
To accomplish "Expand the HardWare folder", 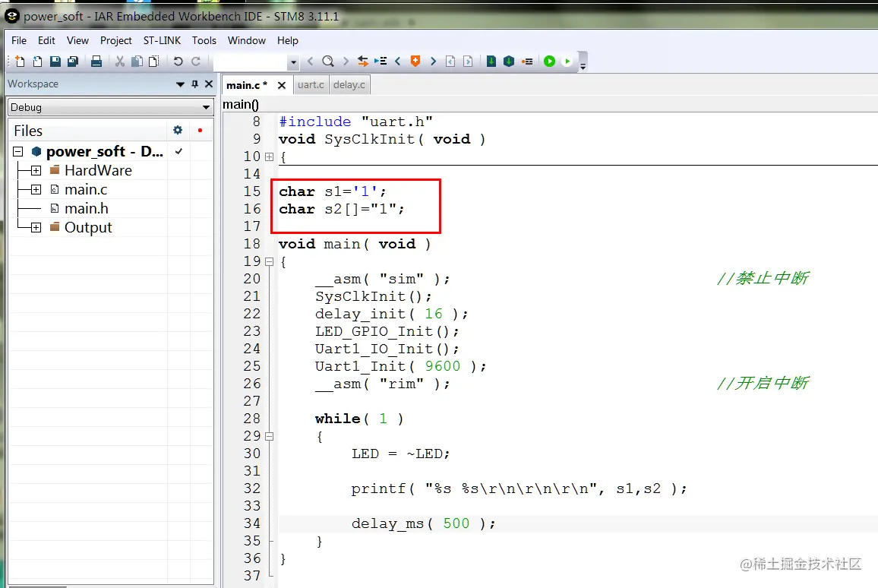I will (36, 170).
